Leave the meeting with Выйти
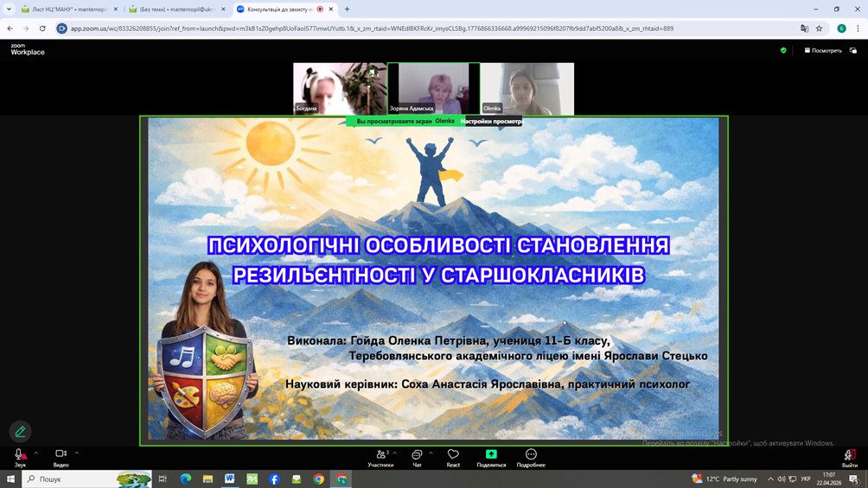This screenshot has height=488, width=868. (x=850, y=458)
